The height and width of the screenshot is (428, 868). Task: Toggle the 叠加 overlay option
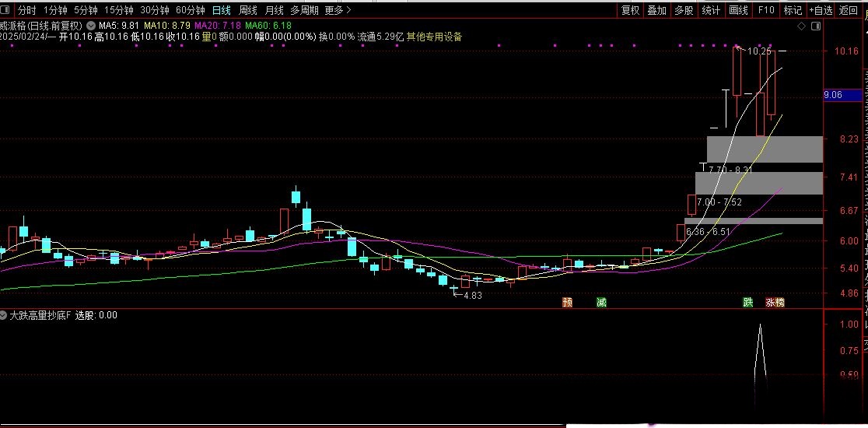click(x=657, y=10)
